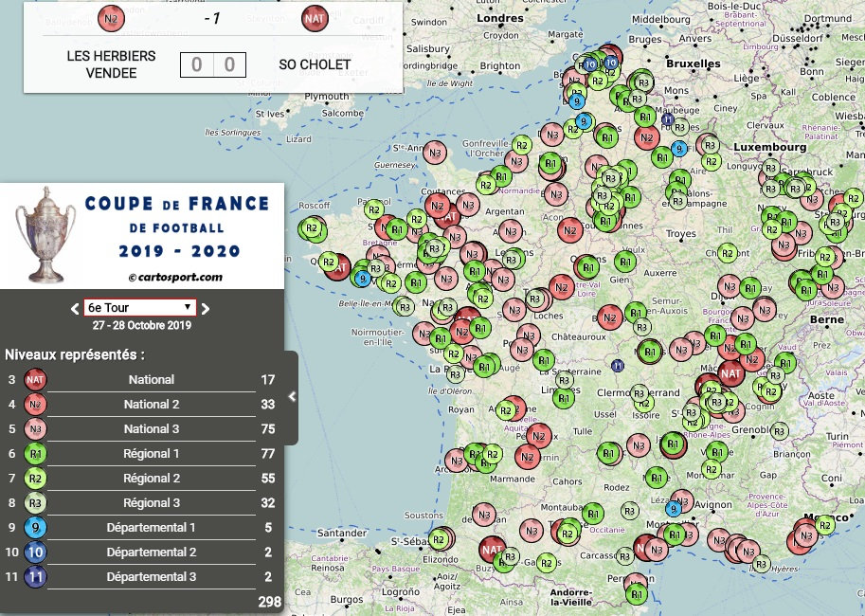
Task: Click the R3 marker near Belle-Île-en-Mer
Action: coord(405,307)
